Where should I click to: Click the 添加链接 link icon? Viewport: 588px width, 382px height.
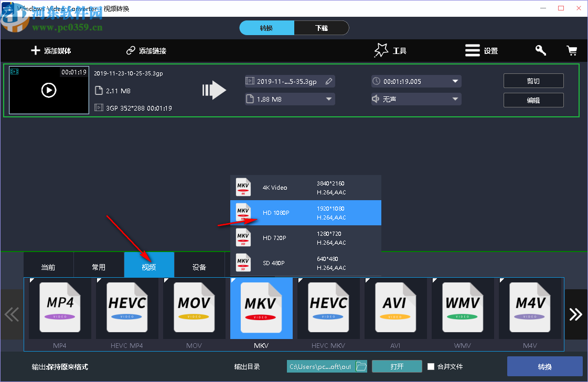(x=131, y=50)
